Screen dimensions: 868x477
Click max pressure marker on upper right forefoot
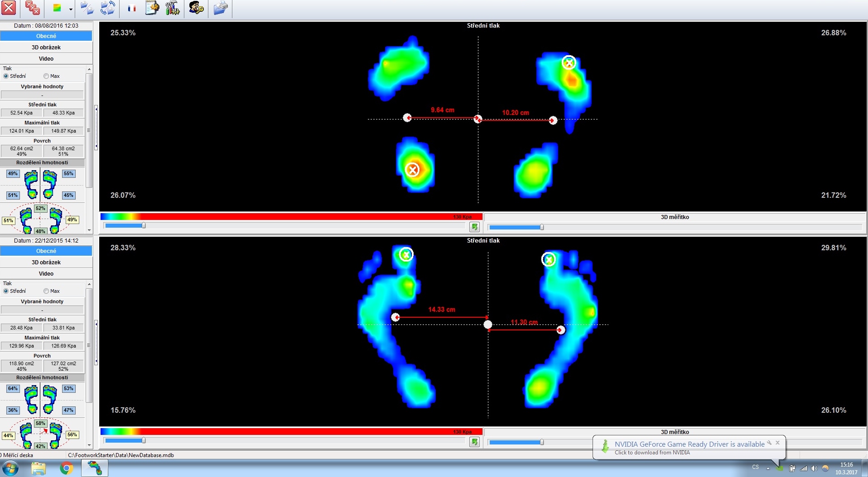569,62
